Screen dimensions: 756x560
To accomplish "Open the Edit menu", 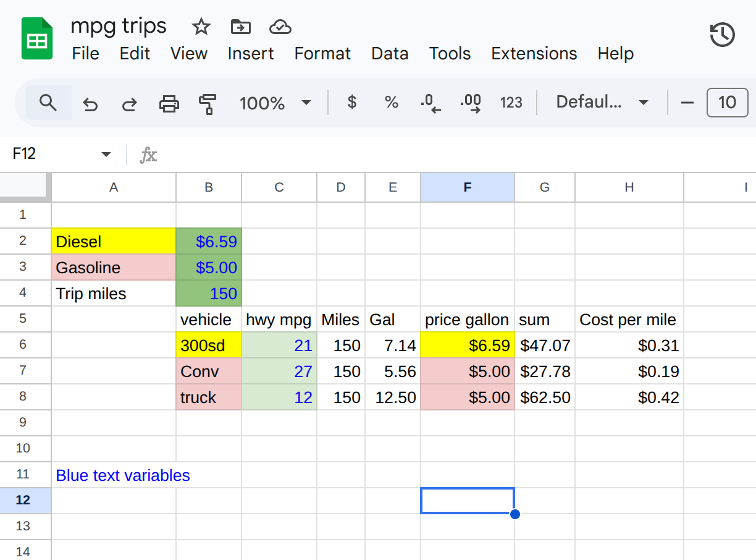I will click(135, 54).
